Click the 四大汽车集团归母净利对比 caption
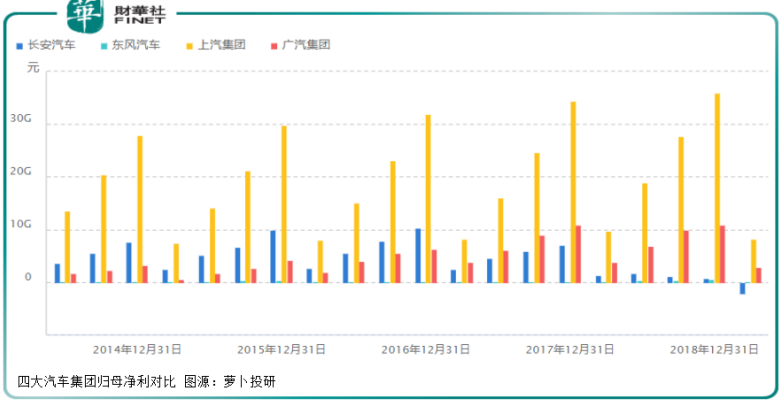Viewport: 782px width, 405px height. [x=96, y=382]
